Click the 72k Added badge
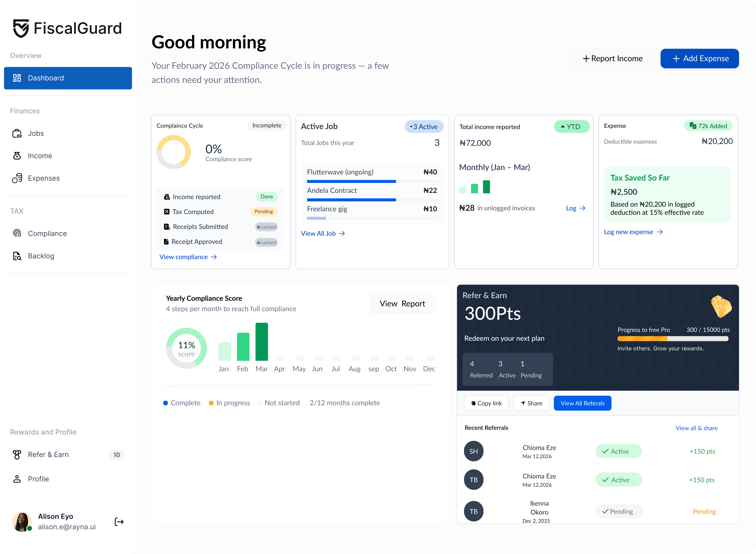 point(708,126)
